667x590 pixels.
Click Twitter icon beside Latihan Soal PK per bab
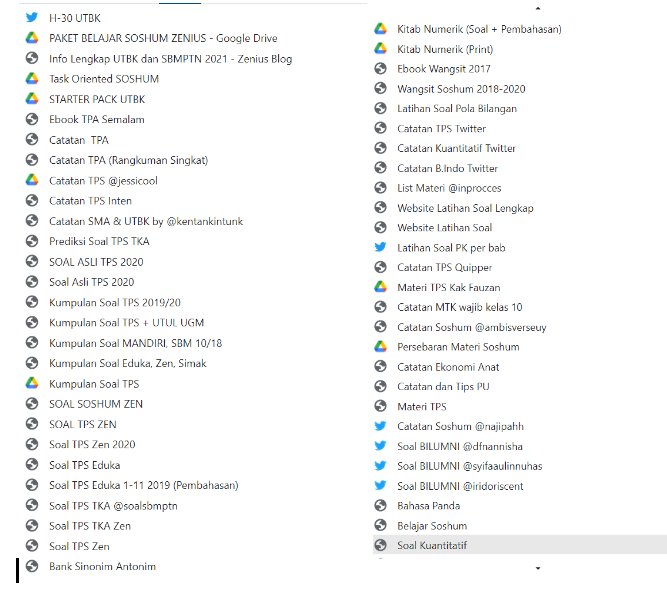pos(380,247)
